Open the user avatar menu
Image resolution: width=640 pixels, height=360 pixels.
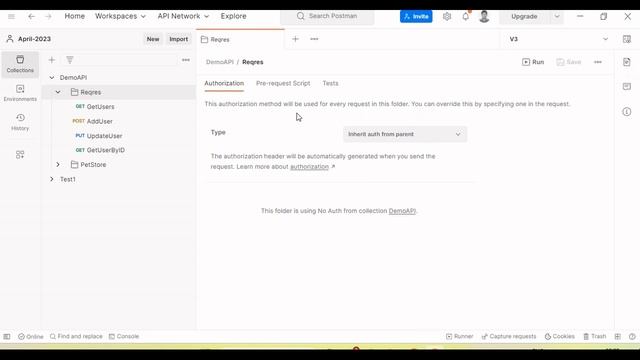484,16
